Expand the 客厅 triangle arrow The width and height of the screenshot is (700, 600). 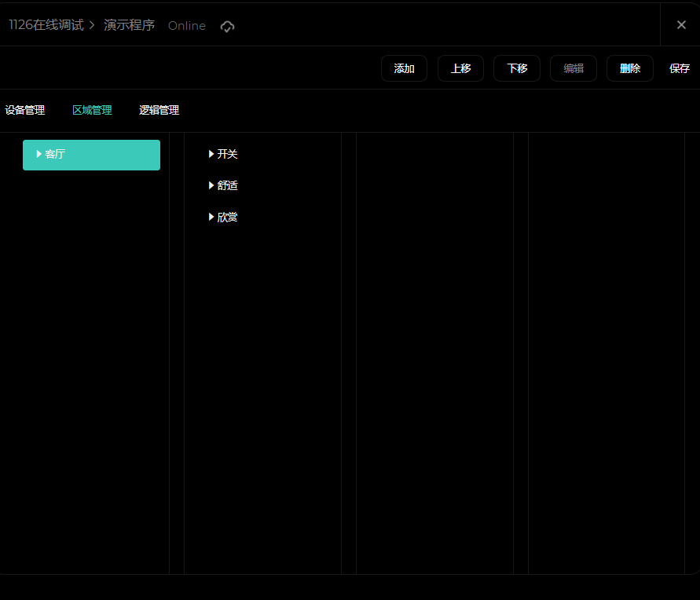pos(38,154)
